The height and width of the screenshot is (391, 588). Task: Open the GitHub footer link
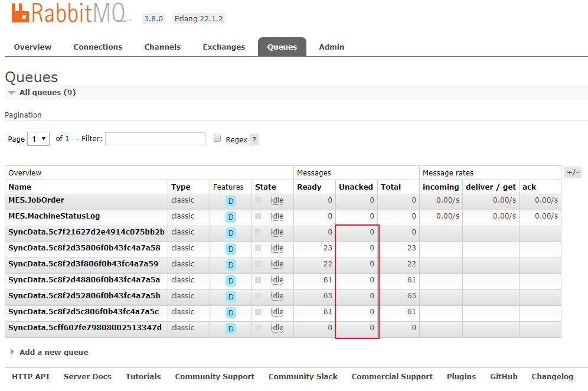pos(504,376)
